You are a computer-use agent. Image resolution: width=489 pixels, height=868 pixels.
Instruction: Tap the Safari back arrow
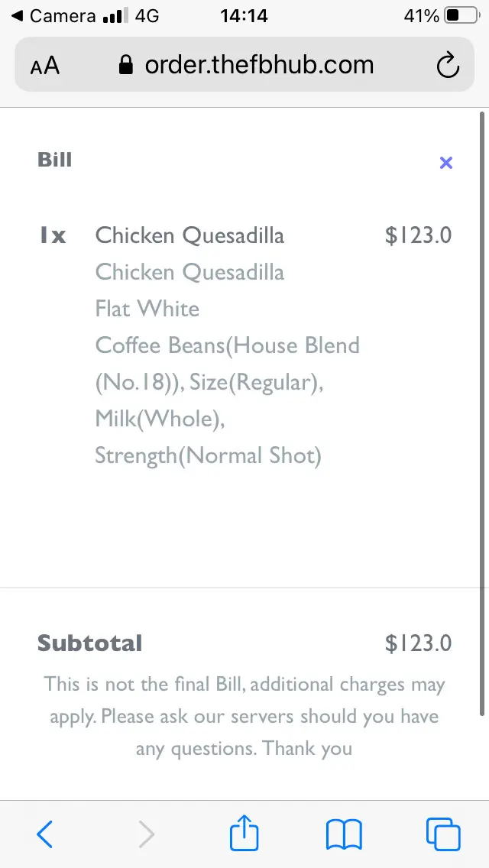45,834
